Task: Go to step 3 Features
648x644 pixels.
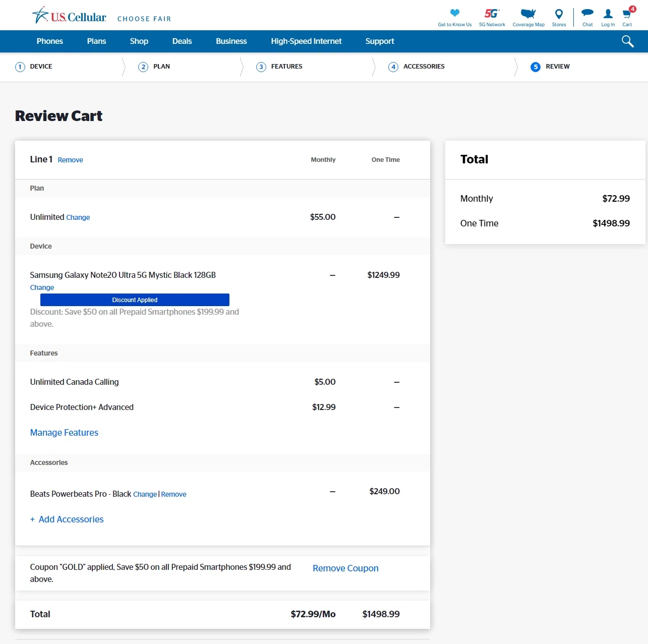Action: pos(279,67)
